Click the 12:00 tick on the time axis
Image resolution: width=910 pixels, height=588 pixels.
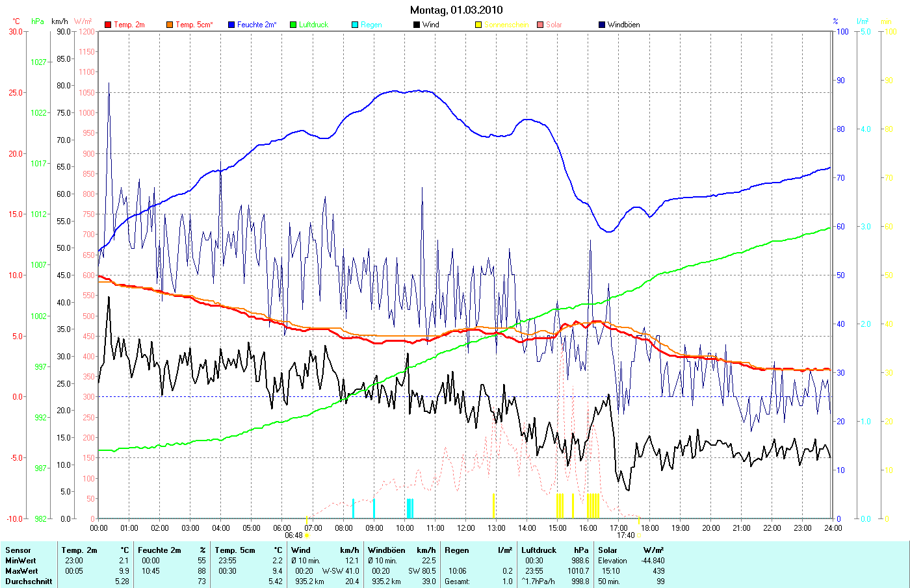[x=465, y=528]
